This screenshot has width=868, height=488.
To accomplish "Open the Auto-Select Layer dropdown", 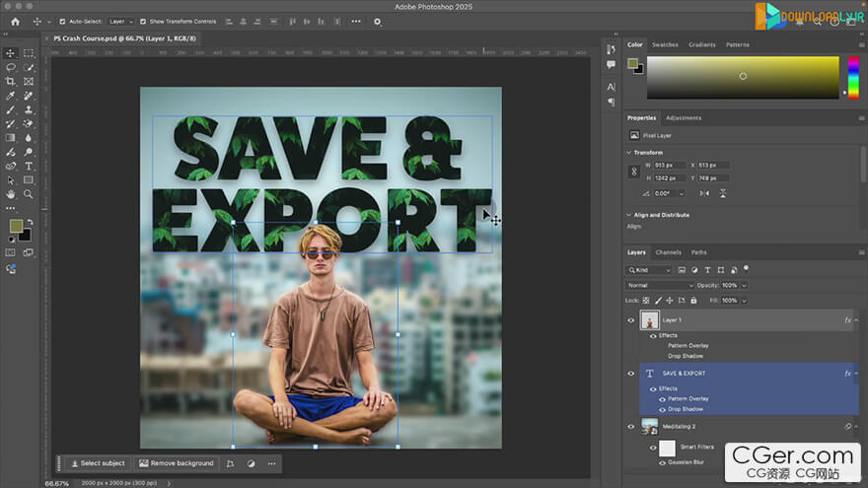I will 120,21.
